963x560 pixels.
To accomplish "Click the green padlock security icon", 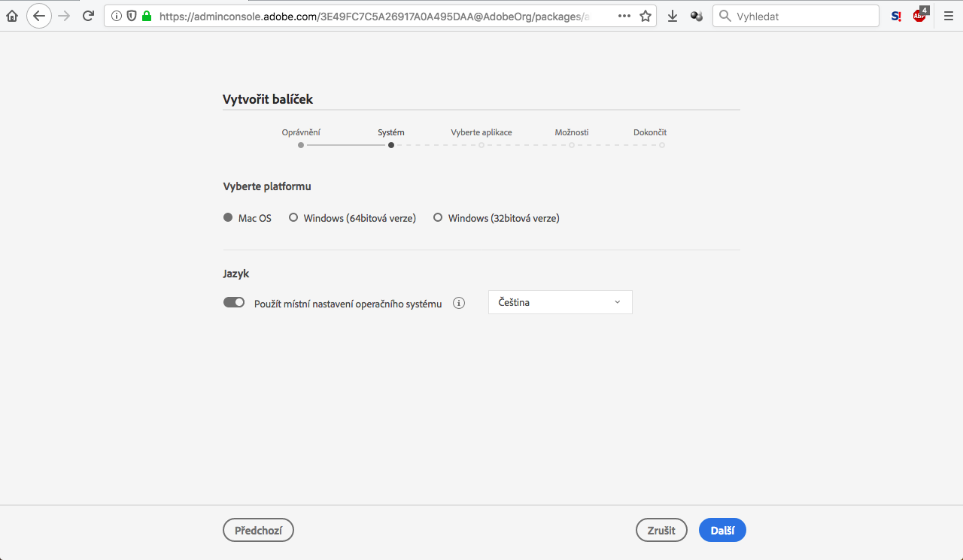I will (x=146, y=16).
